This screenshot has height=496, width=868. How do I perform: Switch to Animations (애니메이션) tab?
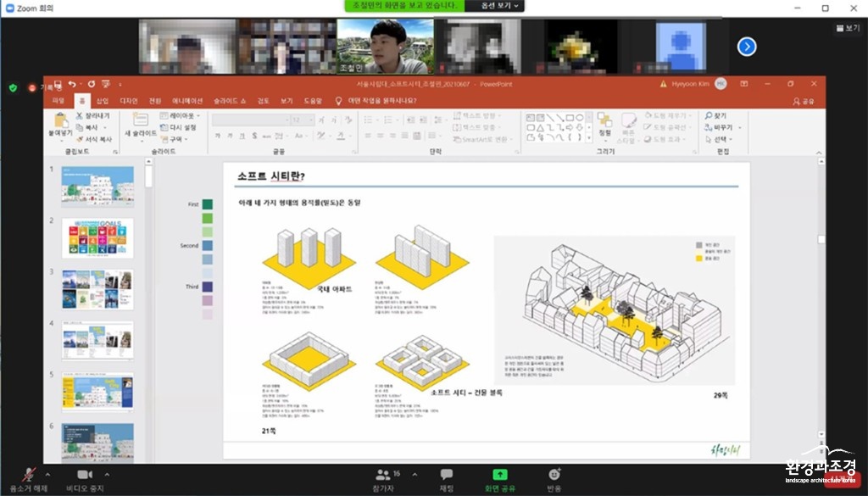pyautogui.click(x=187, y=101)
